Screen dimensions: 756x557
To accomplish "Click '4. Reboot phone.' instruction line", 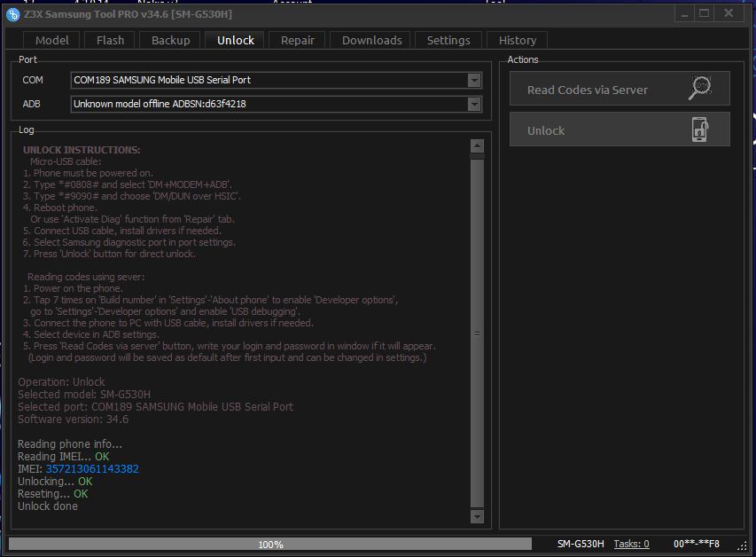I will coord(59,208).
